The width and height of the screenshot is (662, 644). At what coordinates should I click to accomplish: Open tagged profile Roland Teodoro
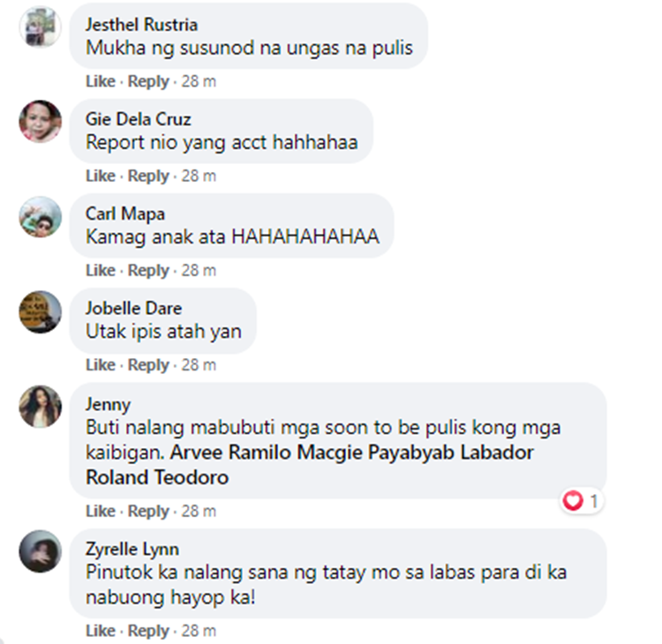157,477
